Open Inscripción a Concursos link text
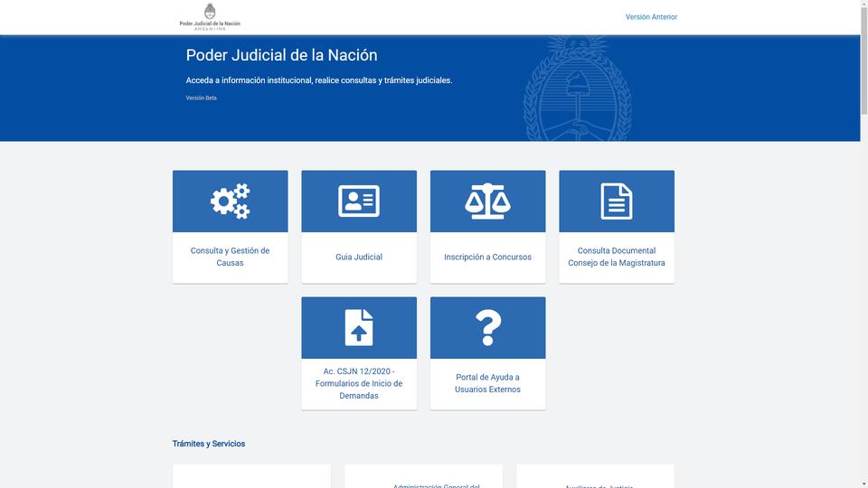Screen dimensions: 868x488 487,257
